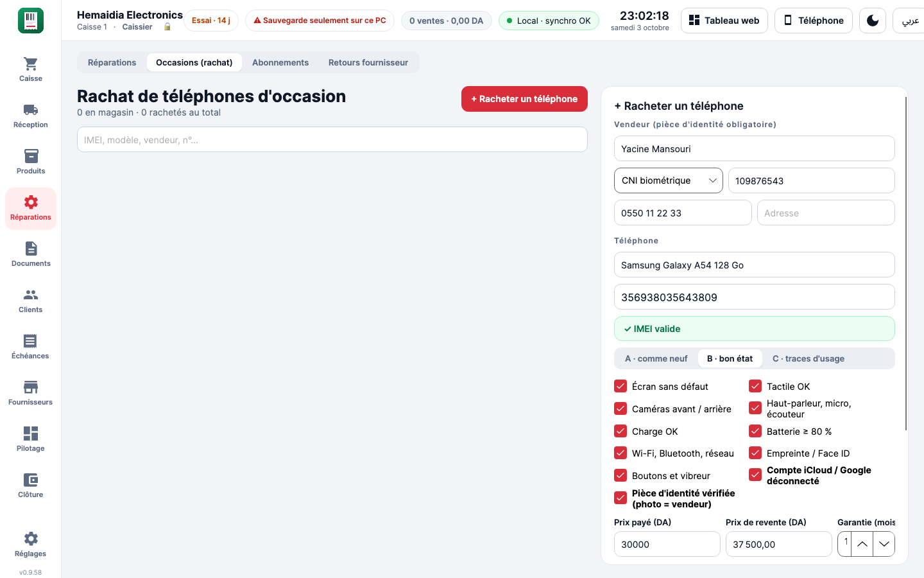Click the Prix payé (DA) field
The image size is (924, 578).
click(x=667, y=544)
